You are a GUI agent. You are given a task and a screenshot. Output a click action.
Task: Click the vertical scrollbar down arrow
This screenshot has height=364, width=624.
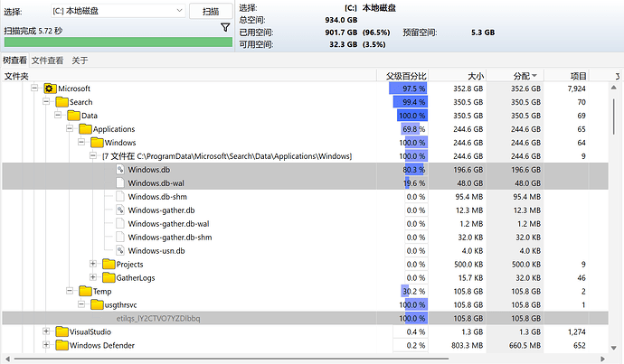(614, 348)
